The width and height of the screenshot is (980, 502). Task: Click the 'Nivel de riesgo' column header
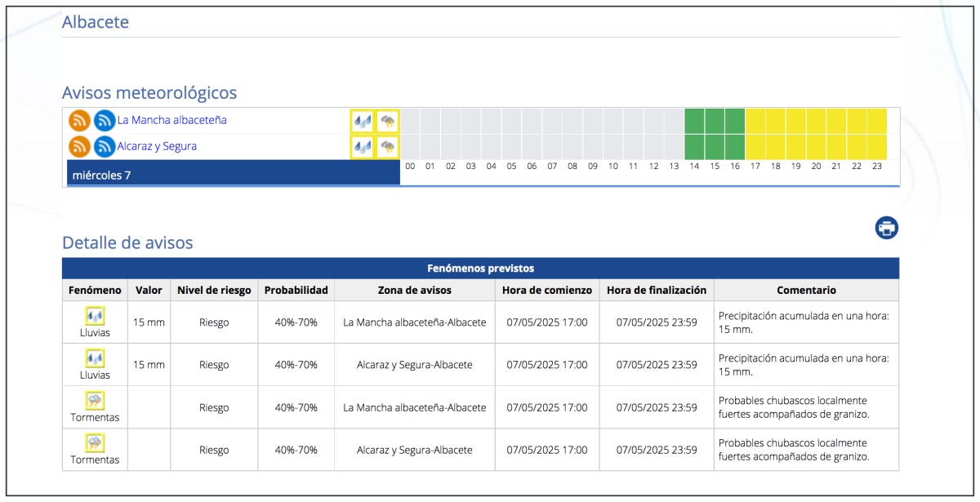[214, 290]
